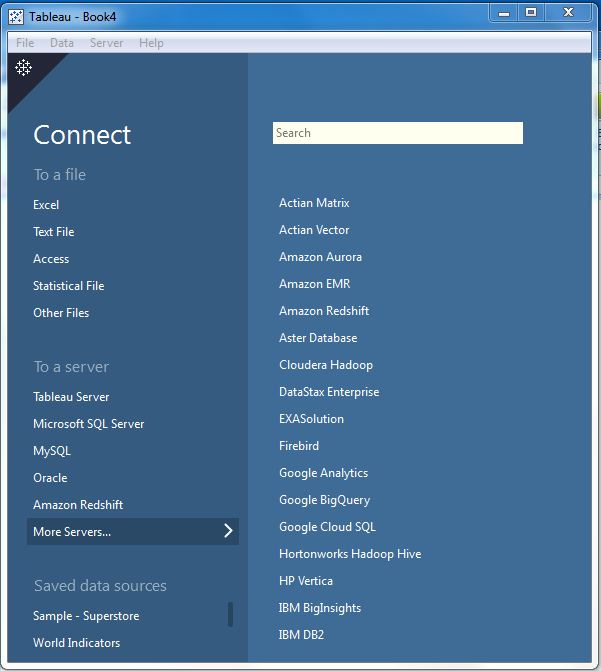The width and height of the screenshot is (601, 671).
Task: Connect to Tableau Server
Action: 71,397
